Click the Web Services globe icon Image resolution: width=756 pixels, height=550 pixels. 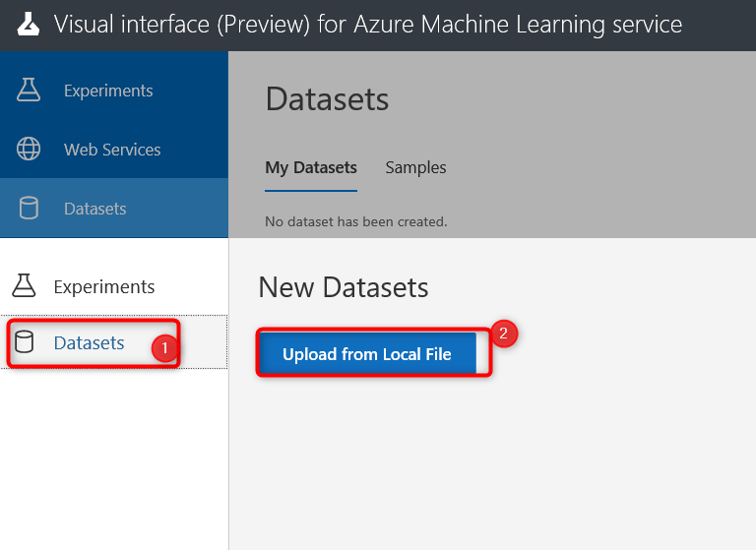pos(30,150)
